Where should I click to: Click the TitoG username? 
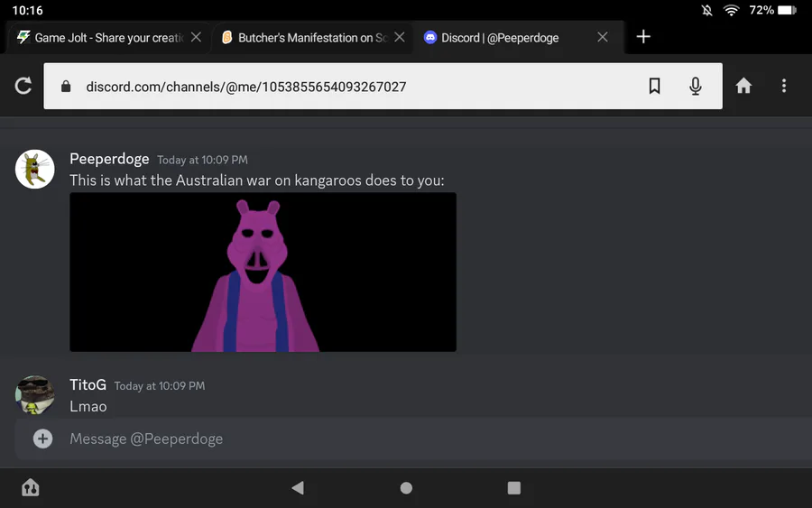click(x=88, y=384)
